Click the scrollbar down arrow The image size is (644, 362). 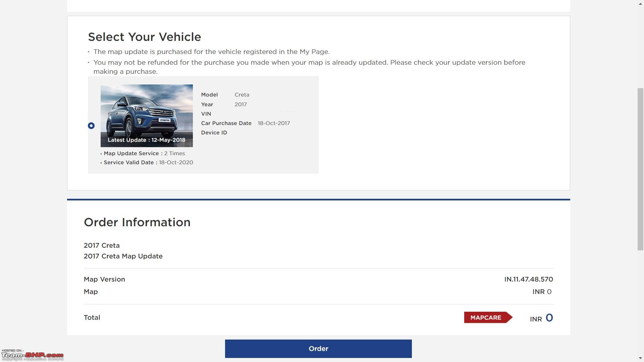coord(641,359)
